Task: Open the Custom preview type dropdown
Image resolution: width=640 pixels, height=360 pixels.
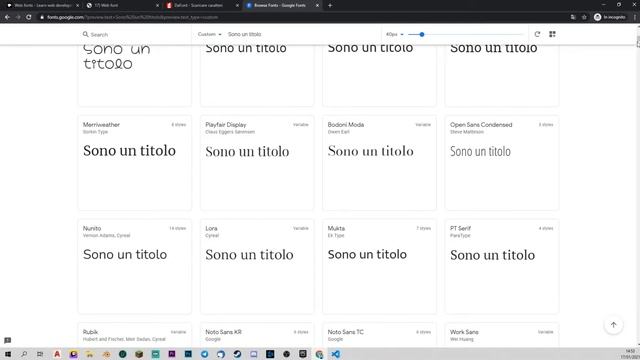Action: click(x=209, y=34)
